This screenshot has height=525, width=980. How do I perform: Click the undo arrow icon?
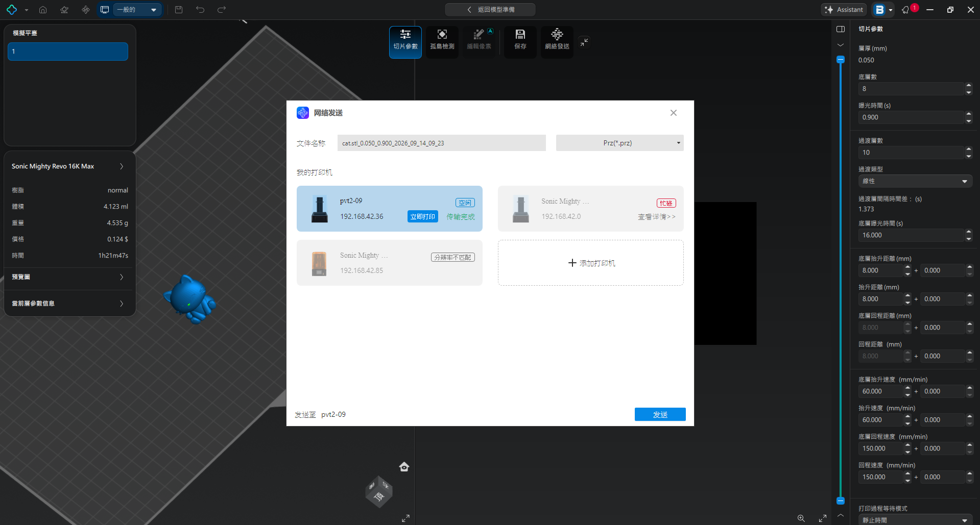[200, 10]
